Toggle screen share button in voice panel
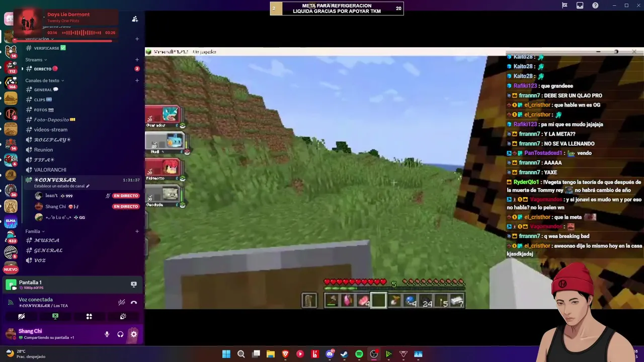This screenshot has width=644, height=362. coord(55,316)
